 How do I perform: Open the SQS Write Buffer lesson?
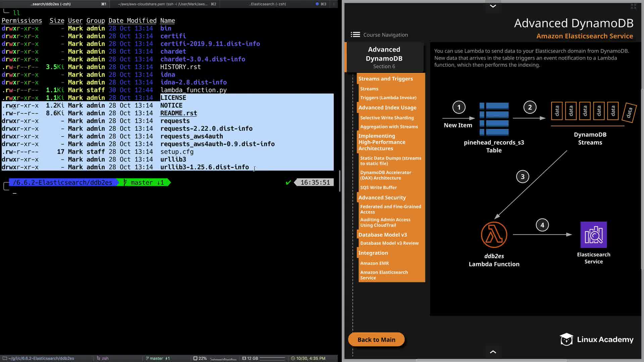(x=378, y=187)
